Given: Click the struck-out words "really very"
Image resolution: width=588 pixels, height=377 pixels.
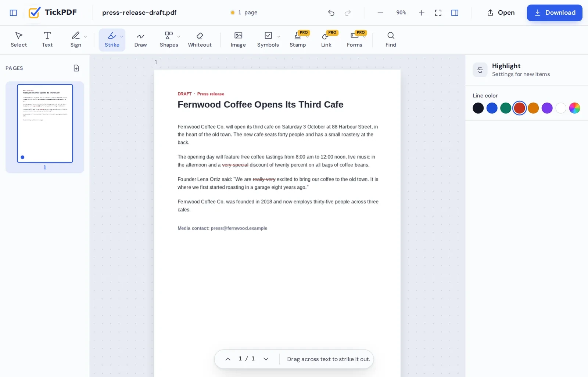Looking at the screenshot, I should click(264, 179).
